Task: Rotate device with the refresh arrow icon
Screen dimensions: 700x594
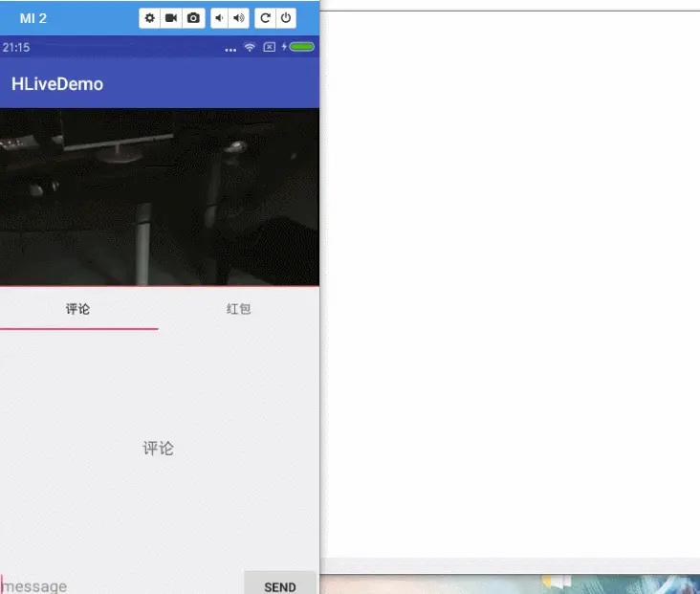Action: pyautogui.click(x=265, y=18)
